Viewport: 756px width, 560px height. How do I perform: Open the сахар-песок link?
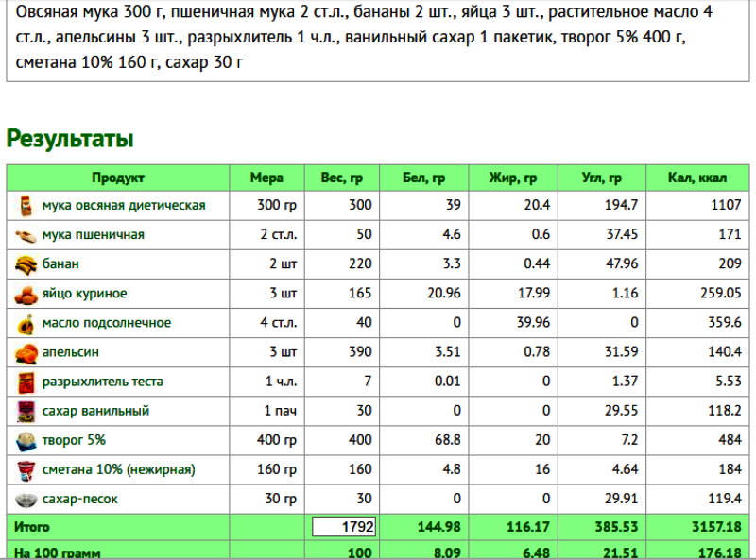[80, 499]
